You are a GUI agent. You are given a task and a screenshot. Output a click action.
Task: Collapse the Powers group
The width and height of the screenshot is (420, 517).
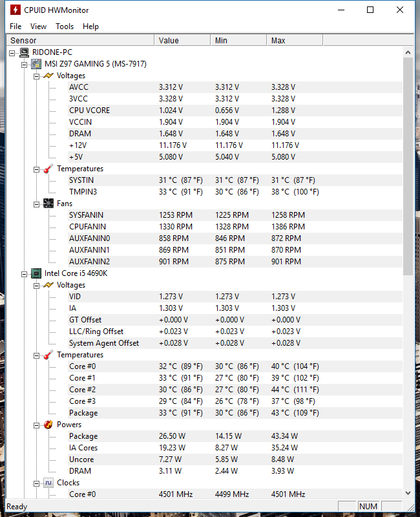click(x=37, y=425)
